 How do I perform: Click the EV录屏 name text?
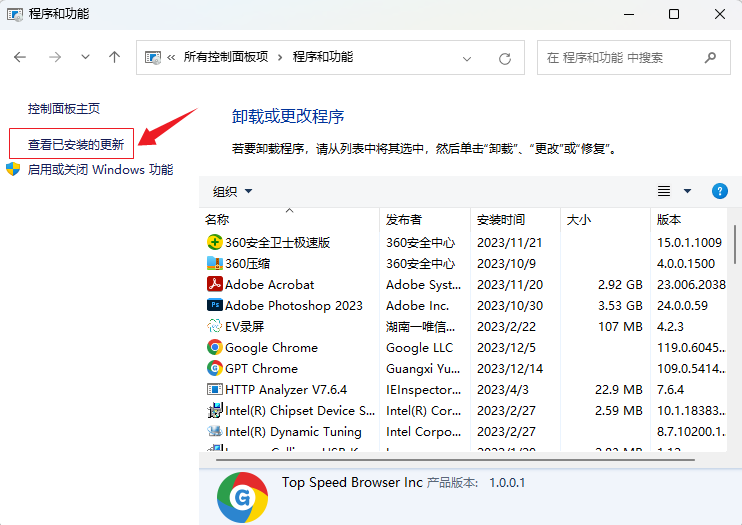[244, 327]
